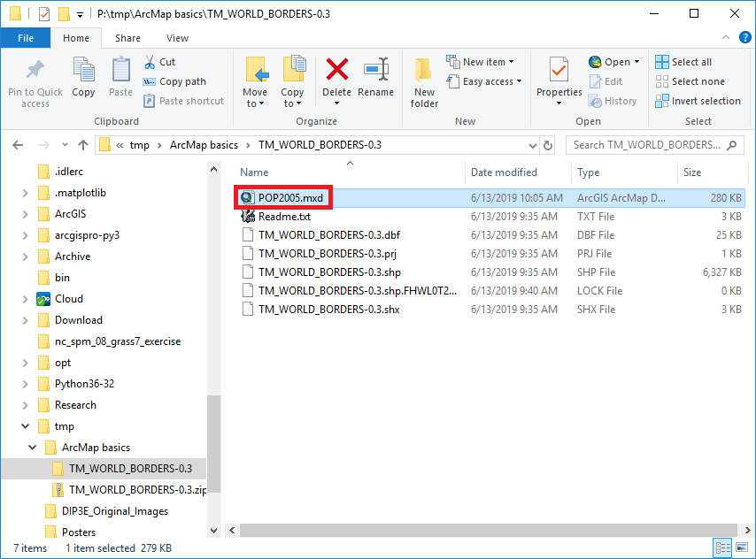Screen dimensions: 756x559
Task: Click Invert selection button
Action: [698, 101]
